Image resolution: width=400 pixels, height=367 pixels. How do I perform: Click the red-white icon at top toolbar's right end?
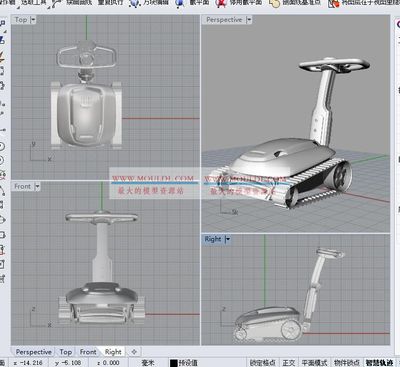click(333, 4)
